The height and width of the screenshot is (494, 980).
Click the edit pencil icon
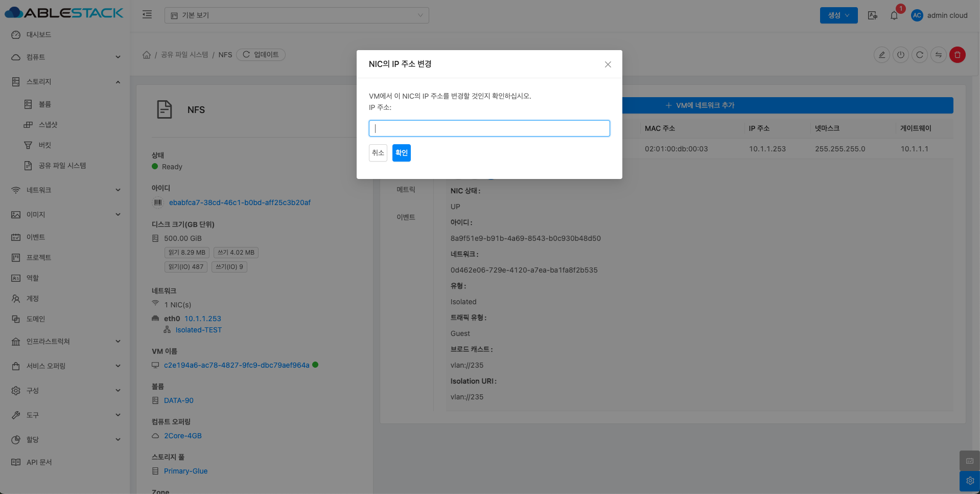[881, 55]
